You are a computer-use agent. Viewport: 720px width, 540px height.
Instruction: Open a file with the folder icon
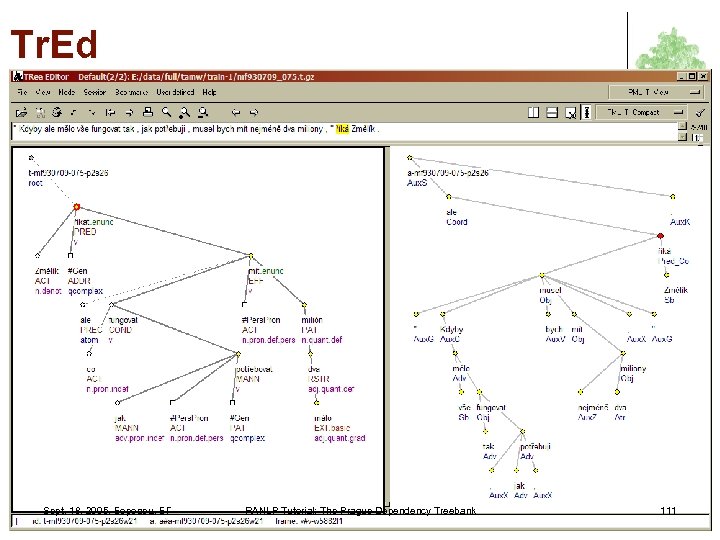tap(21, 112)
